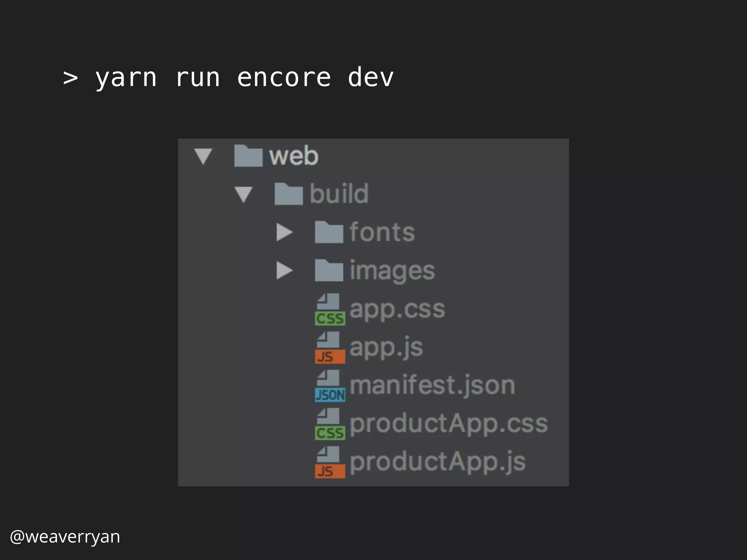Click the web folder icon
Image resolution: width=747 pixels, height=560 pixels.
pyautogui.click(x=248, y=156)
